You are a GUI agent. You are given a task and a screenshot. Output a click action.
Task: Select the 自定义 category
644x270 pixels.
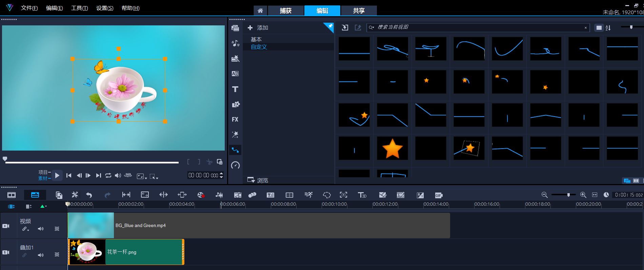tap(259, 47)
